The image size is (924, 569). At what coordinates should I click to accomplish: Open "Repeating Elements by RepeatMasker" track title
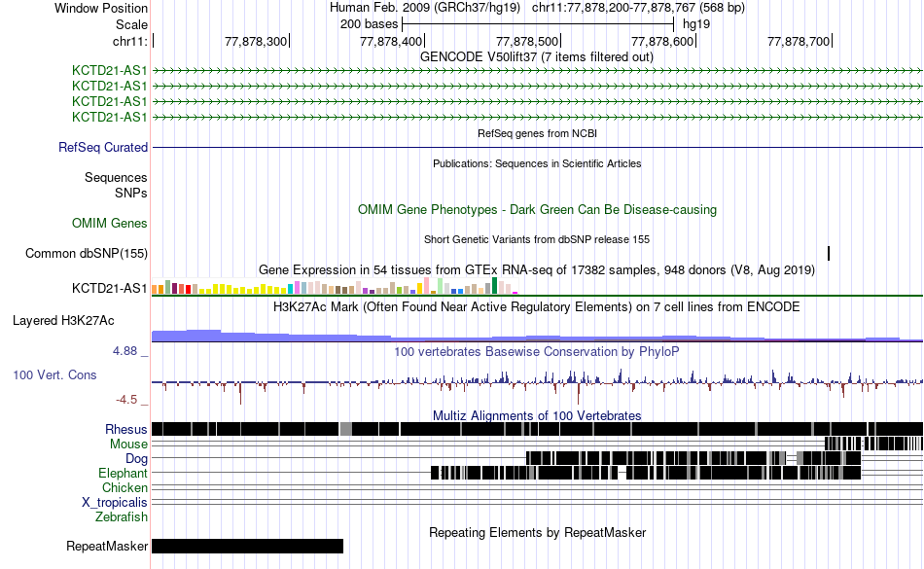tap(537, 532)
